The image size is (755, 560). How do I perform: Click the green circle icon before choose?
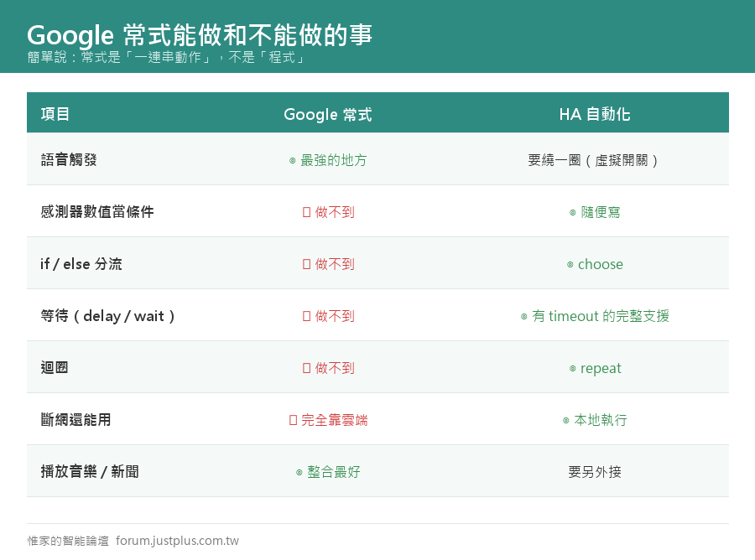[x=570, y=265]
